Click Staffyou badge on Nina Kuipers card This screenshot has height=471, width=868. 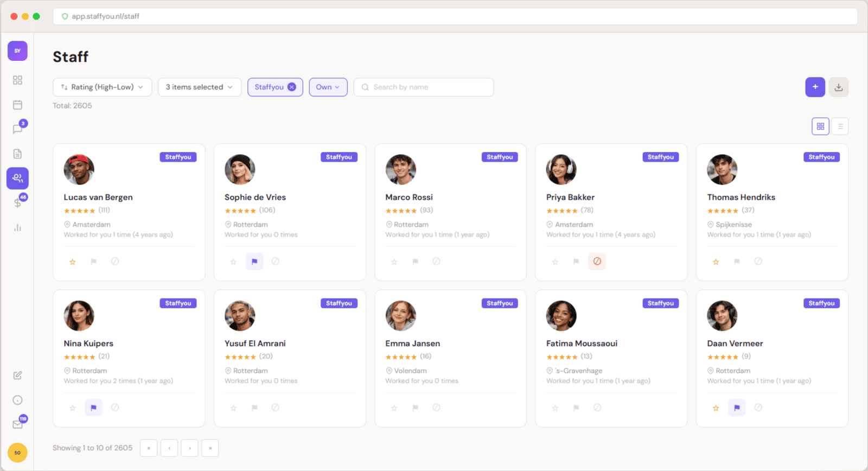tap(178, 303)
